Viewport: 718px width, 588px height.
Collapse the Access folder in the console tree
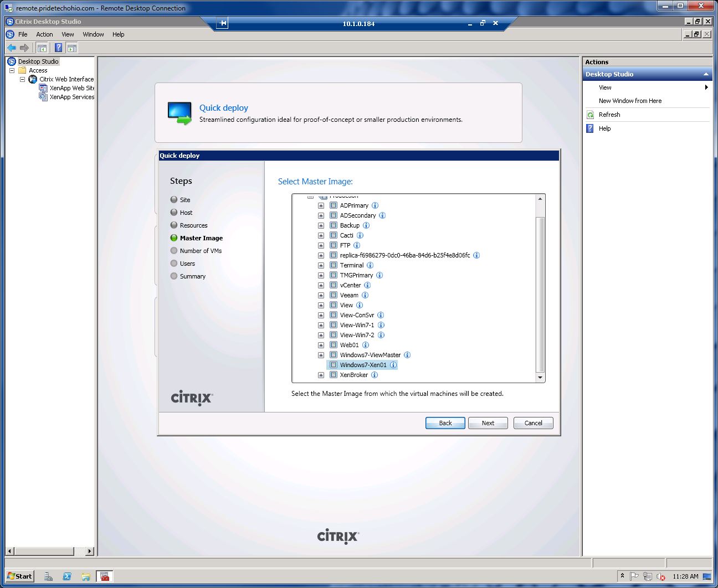click(x=12, y=70)
